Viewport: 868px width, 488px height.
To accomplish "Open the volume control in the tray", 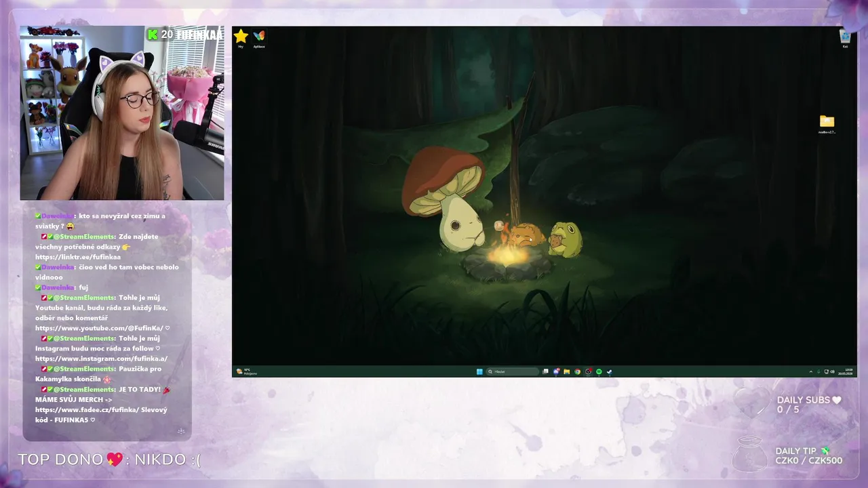I will pyautogui.click(x=833, y=371).
